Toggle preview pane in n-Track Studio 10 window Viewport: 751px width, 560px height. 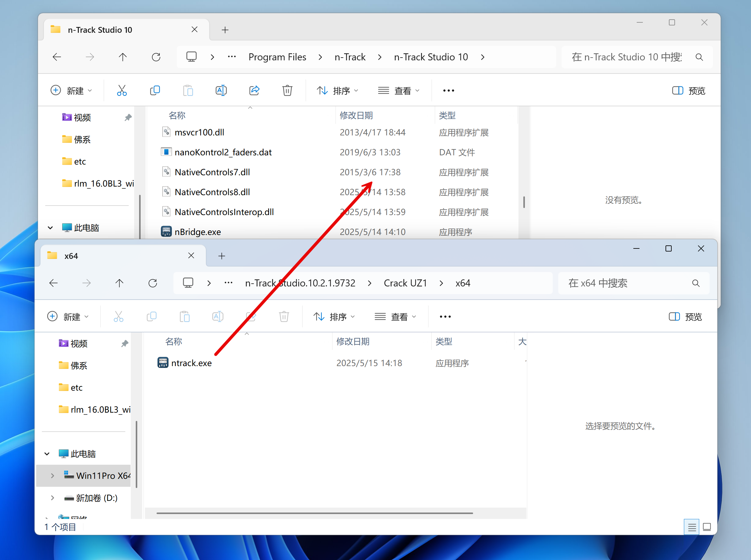tap(688, 90)
